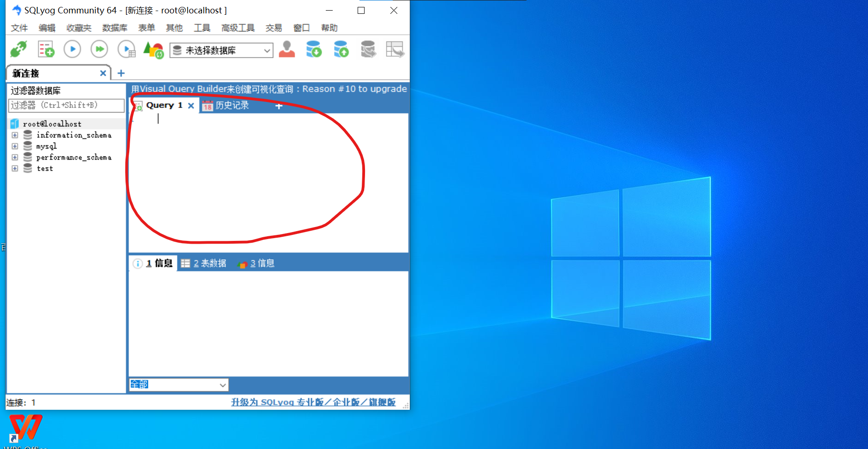The image size is (868, 449).
Task: Select the mysql database
Action: pos(47,146)
